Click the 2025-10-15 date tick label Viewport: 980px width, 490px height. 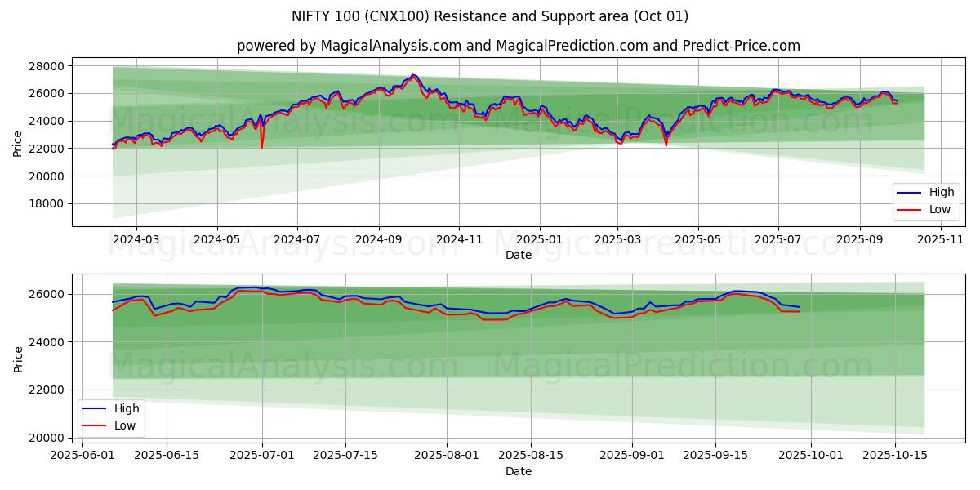click(x=895, y=456)
